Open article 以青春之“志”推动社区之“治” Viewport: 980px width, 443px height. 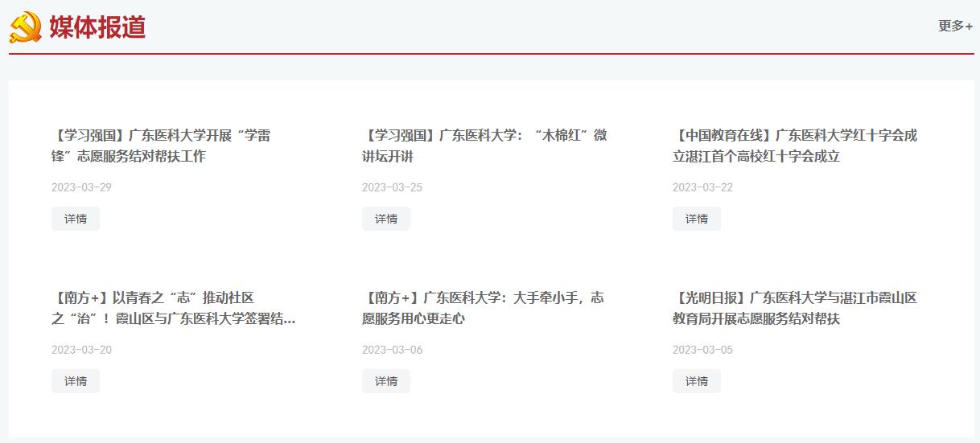coord(174,308)
